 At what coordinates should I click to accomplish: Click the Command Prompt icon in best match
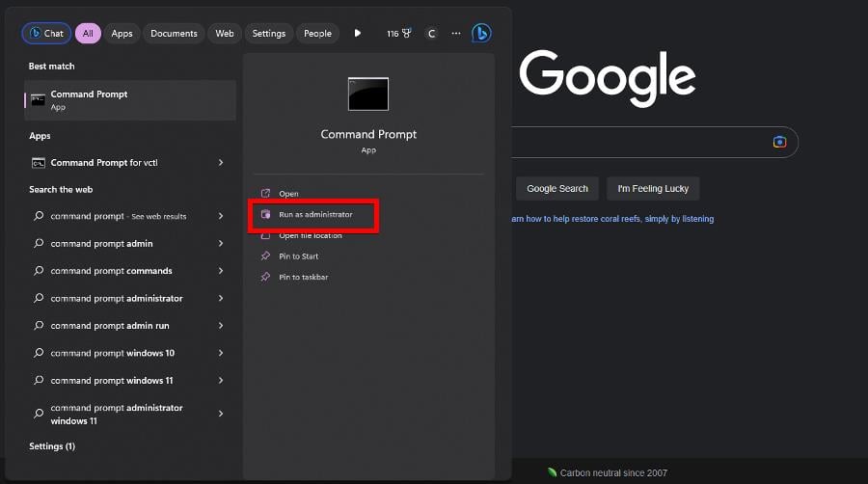tap(39, 100)
